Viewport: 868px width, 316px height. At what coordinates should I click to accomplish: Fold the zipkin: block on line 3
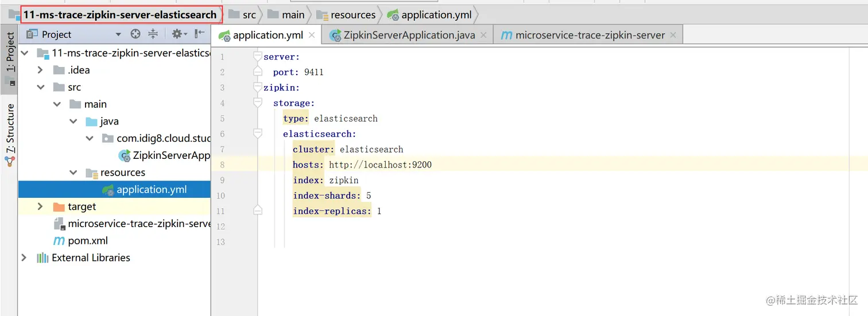point(258,87)
